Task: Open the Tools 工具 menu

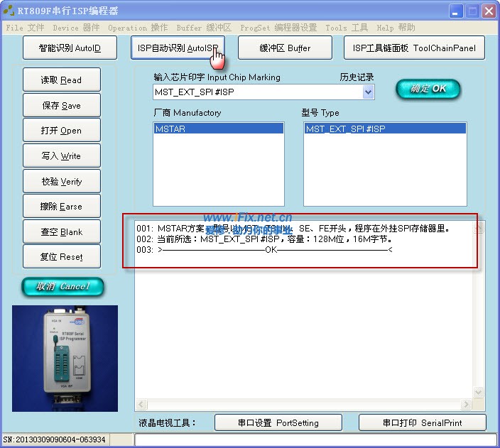Action: point(347,28)
